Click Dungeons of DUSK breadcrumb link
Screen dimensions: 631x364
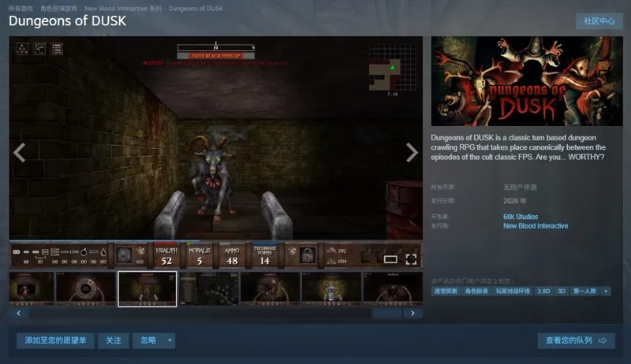[196, 9]
